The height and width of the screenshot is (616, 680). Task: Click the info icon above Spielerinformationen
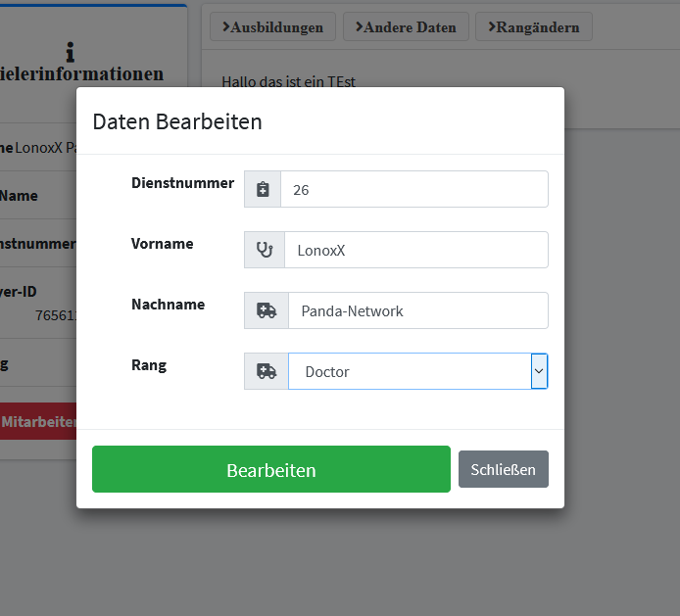[x=70, y=52]
